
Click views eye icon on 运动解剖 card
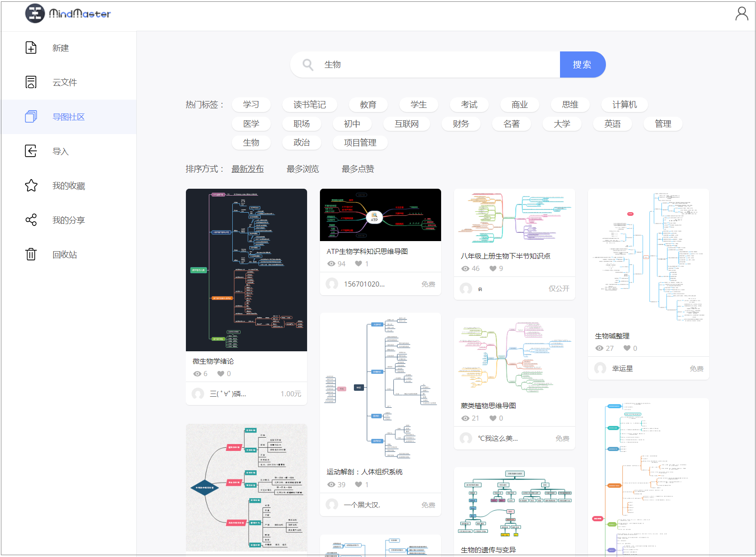[331, 484]
